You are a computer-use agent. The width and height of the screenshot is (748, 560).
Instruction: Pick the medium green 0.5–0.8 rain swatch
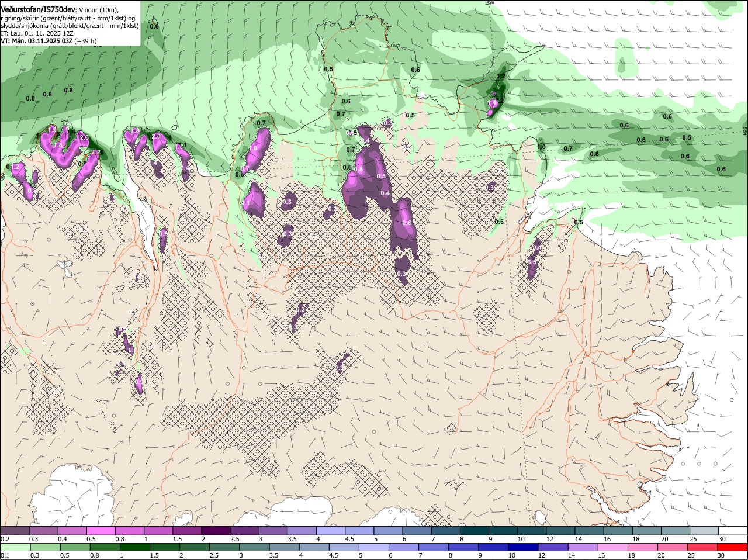pos(75,547)
